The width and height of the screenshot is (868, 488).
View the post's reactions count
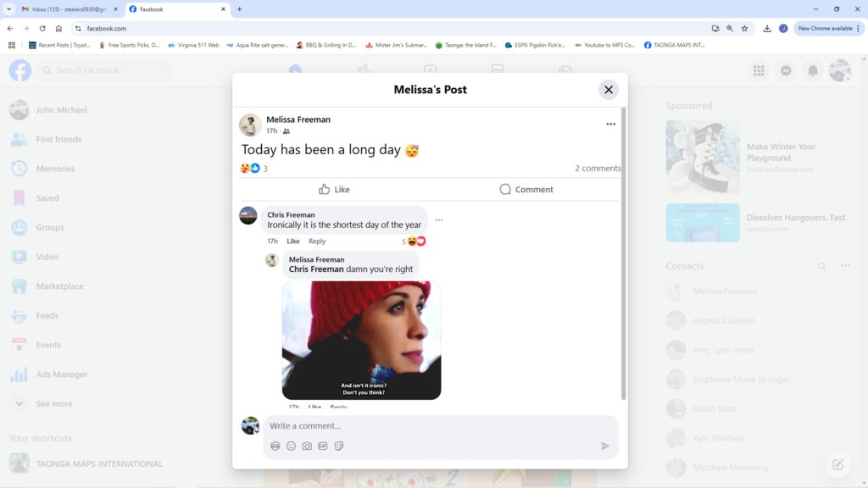(x=265, y=169)
